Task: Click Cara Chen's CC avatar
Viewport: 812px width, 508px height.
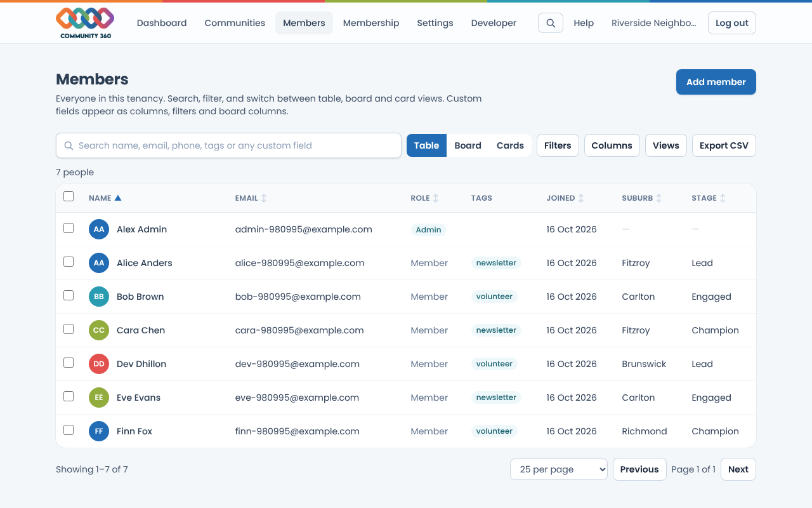Action: [99, 330]
